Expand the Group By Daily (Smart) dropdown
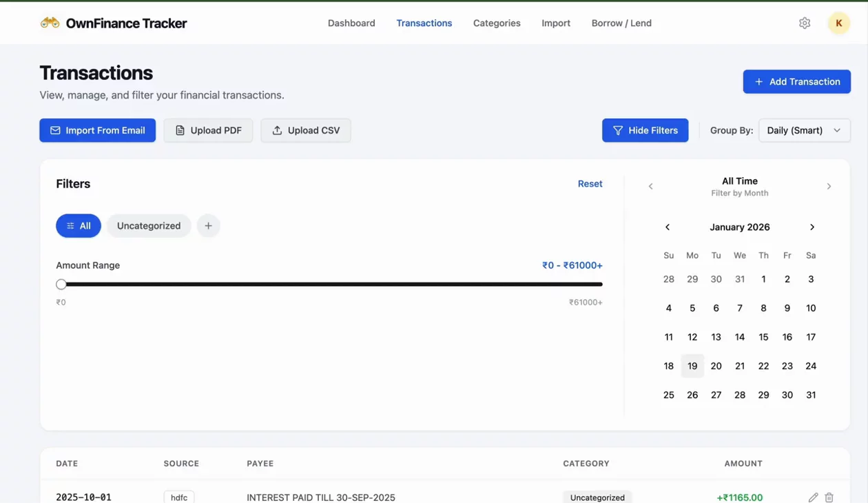Screen dimensions: 868x503 (804, 130)
